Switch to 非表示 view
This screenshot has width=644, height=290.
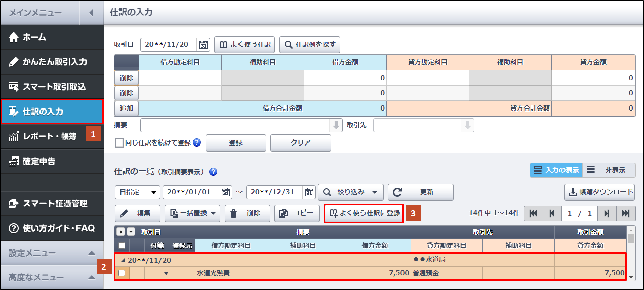click(x=609, y=170)
